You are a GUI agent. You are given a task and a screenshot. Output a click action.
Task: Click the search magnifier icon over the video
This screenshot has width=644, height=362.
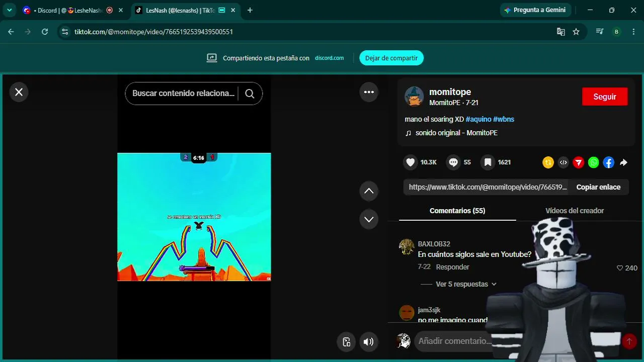[x=250, y=94]
